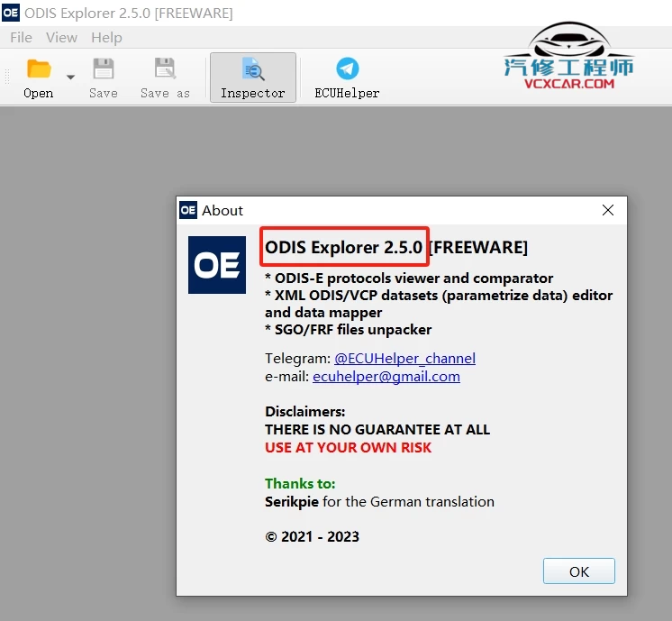The image size is (672, 621).
Task: Open the View menu
Action: tap(62, 38)
